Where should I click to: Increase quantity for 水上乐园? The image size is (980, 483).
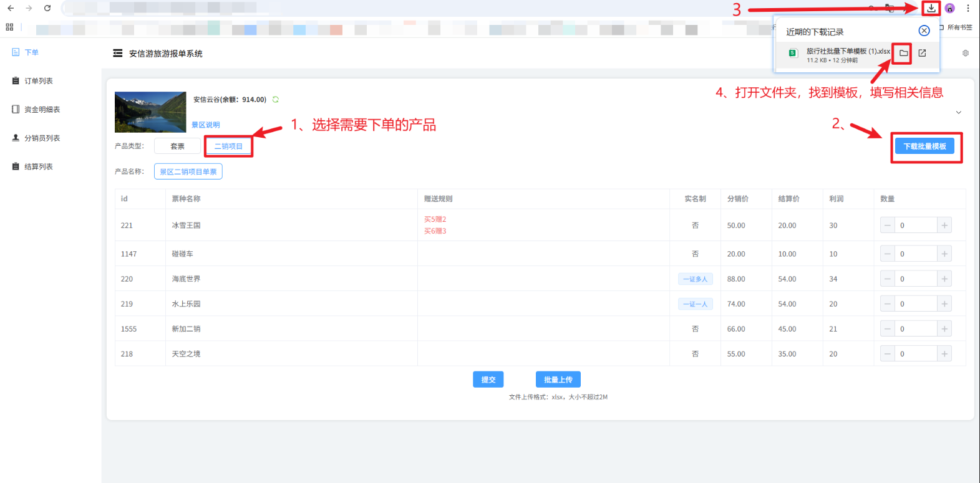point(944,304)
